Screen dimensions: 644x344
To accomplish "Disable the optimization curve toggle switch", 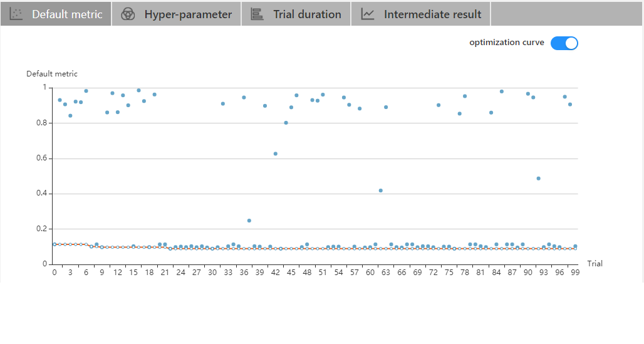I will pyautogui.click(x=564, y=43).
